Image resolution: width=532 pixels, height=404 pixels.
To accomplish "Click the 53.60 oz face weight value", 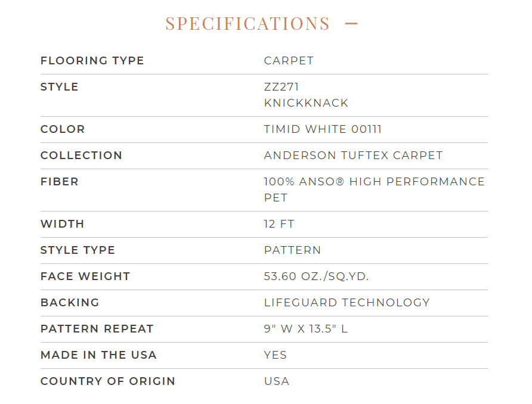I will click(x=316, y=276).
